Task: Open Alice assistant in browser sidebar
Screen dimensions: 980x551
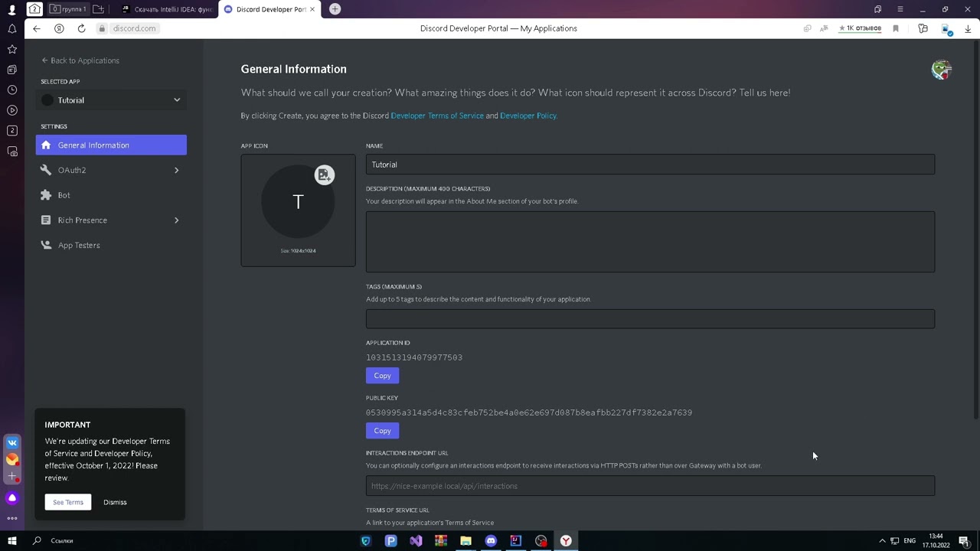Action: click(x=12, y=498)
